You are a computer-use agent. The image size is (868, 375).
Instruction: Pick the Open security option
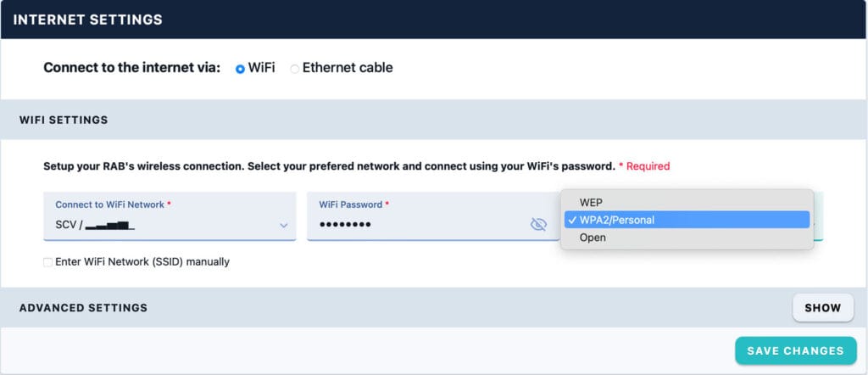[593, 238]
